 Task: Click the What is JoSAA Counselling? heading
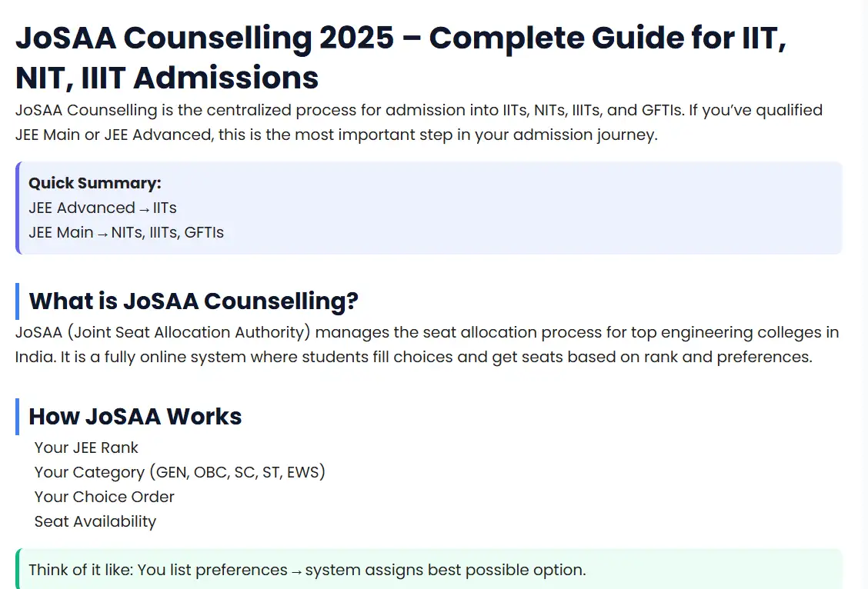193,301
